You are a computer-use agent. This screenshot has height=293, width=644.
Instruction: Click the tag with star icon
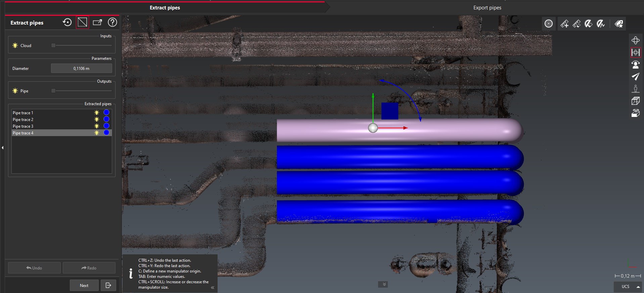click(x=619, y=24)
